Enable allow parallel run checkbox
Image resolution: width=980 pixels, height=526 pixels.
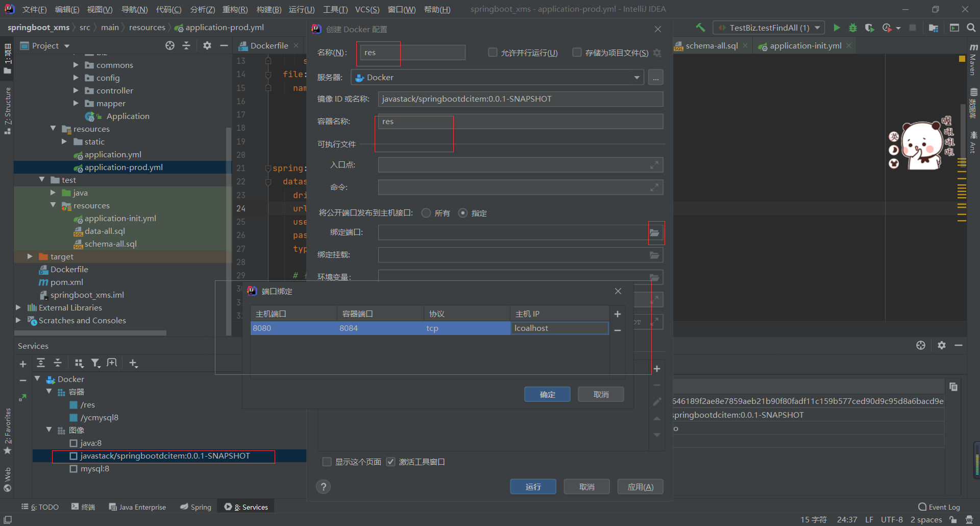click(493, 52)
